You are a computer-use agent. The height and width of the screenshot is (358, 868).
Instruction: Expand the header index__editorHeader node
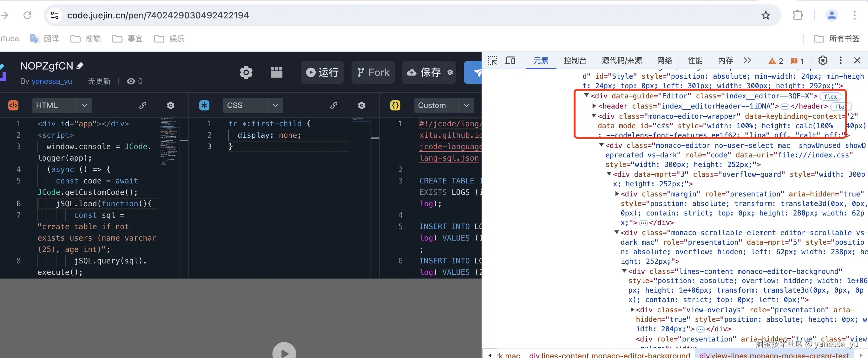pos(594,106)
